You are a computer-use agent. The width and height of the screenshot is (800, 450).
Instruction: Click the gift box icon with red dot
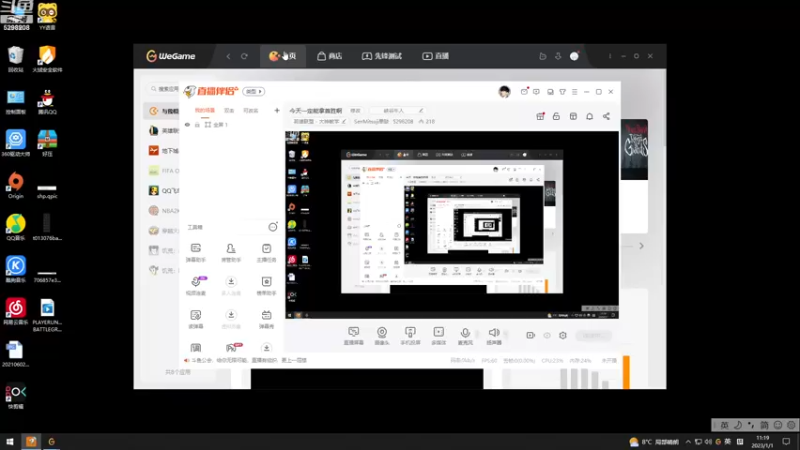click(x=540, y=116)
